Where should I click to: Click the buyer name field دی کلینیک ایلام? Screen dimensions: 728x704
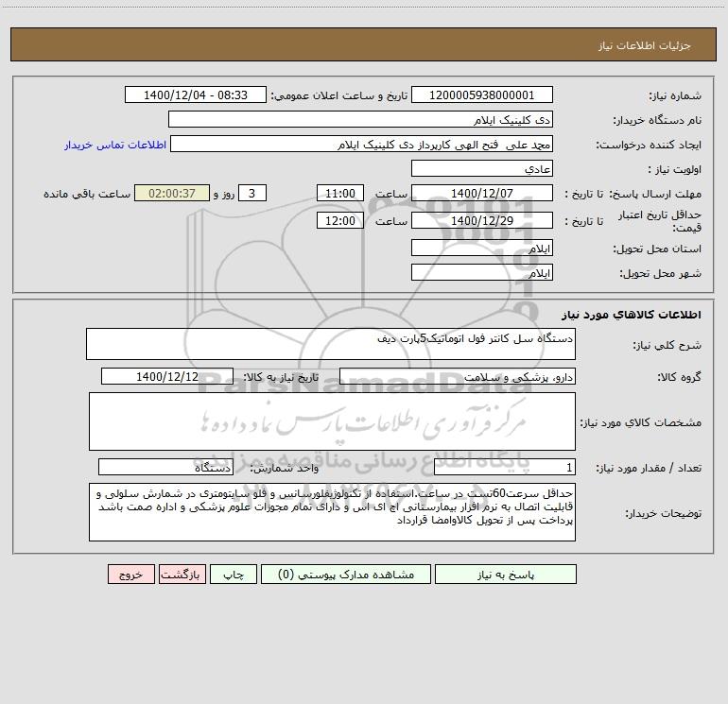(360, 119)
